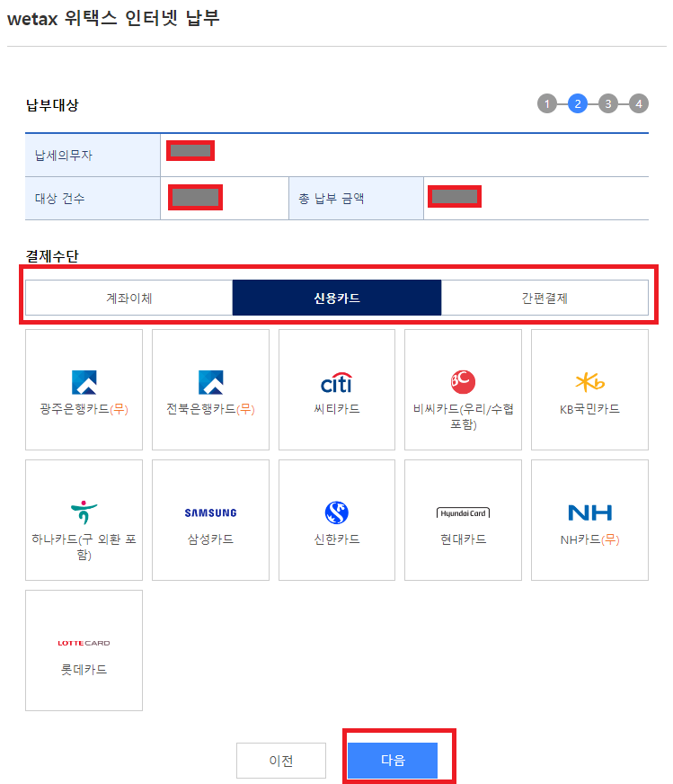
Task: Go to step 4 indicator
Action: (x=639, y=103)
